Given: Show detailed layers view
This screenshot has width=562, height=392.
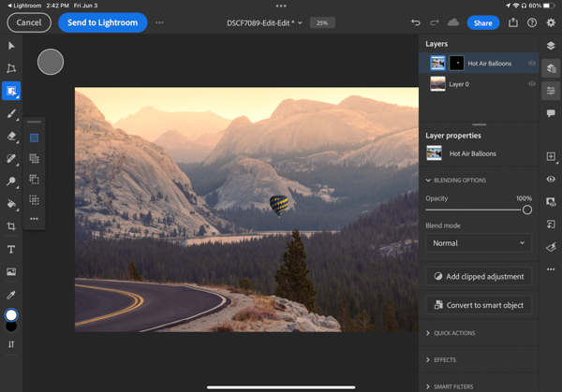Looking at the screenshot, I should point(551,68).
